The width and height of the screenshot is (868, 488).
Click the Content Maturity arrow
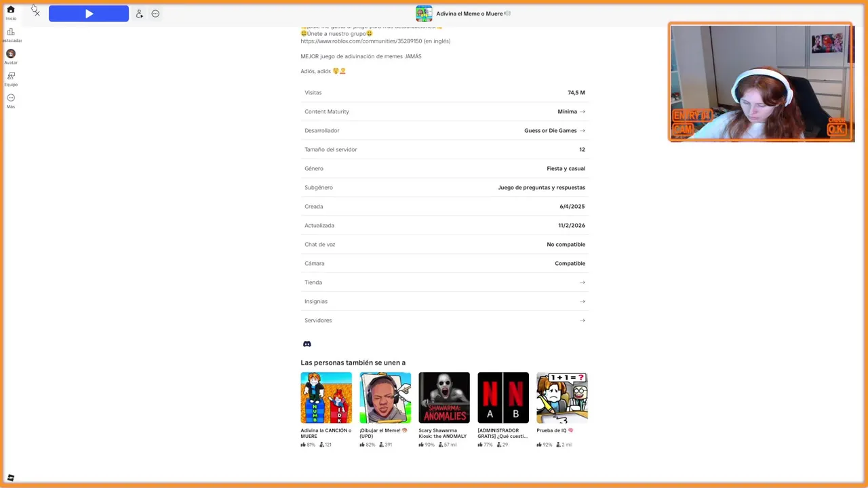click(583, 111)
